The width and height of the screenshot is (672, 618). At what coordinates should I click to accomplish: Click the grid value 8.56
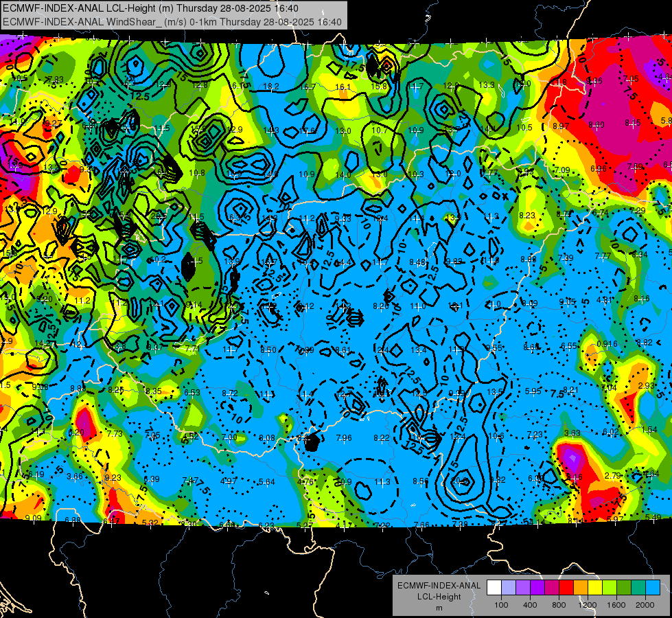[420, 481]
